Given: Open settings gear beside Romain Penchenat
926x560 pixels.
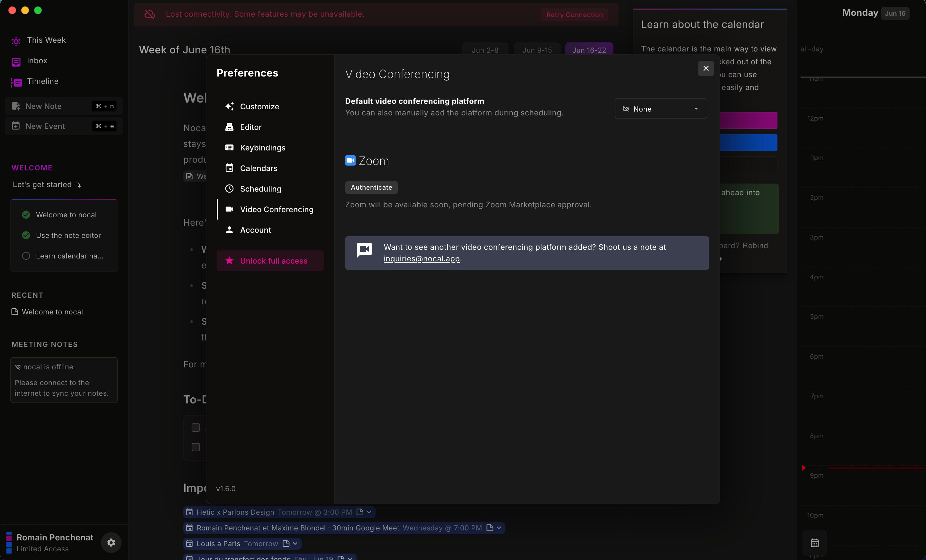Looking at the screenshot, I should pyautogui.click(x=111, y=542).
